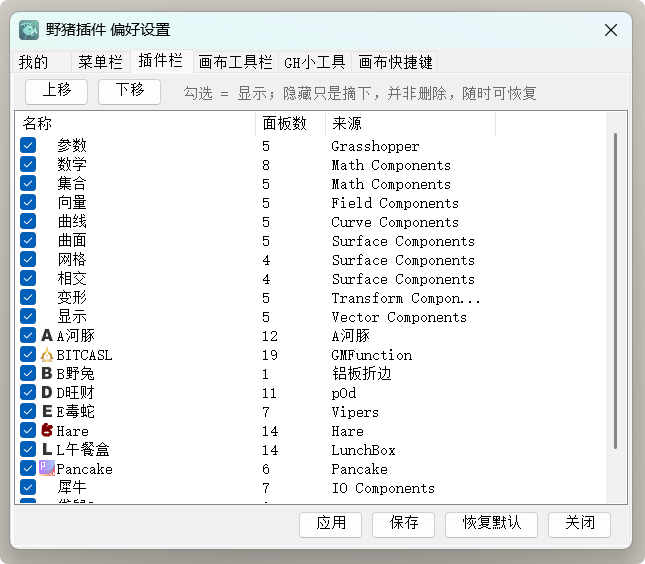Click the 来源 column header
Image resolution: width=645 pixels, height=564 pixels.
pos(411,123)
